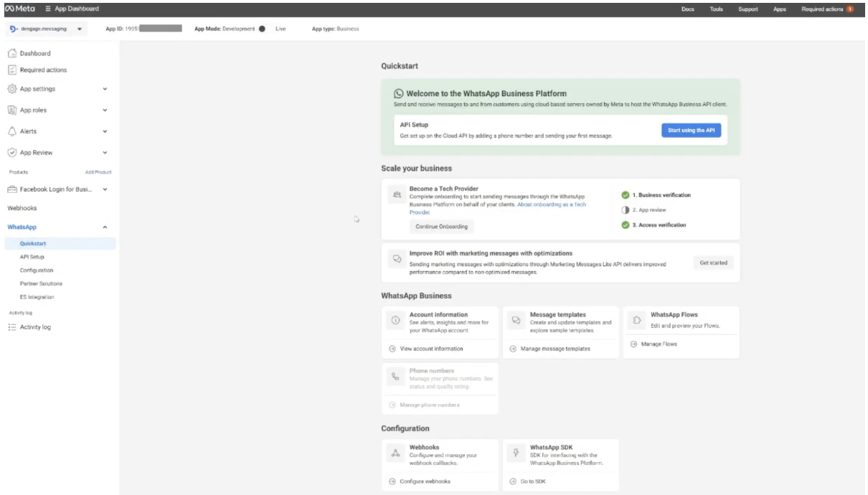Viewport: 868px width, 495px height.
Task: Click the Dashboard home icon in sidebar
Action: pos(12,54)
